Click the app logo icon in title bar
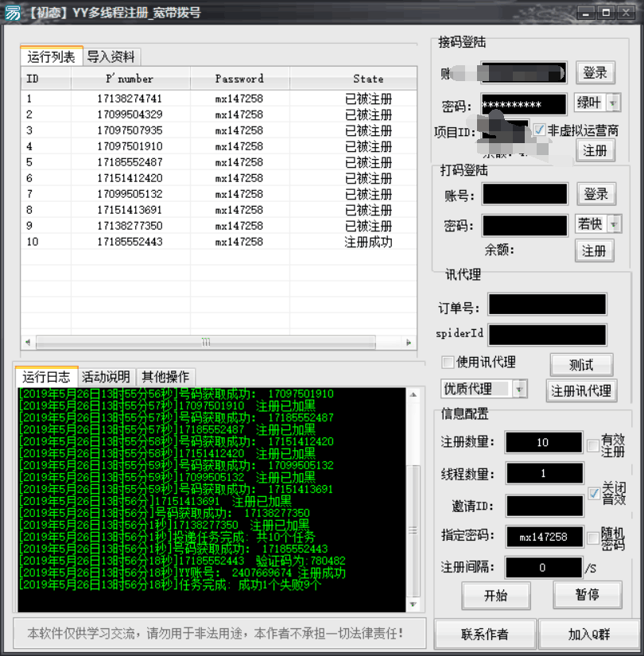 [12, 13]
